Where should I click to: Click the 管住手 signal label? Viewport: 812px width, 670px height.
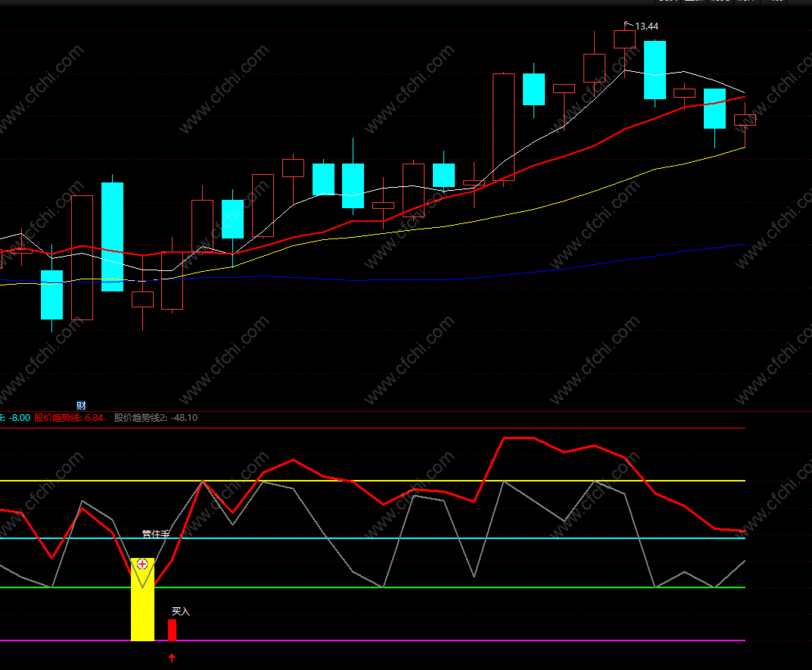pos(156,534)
